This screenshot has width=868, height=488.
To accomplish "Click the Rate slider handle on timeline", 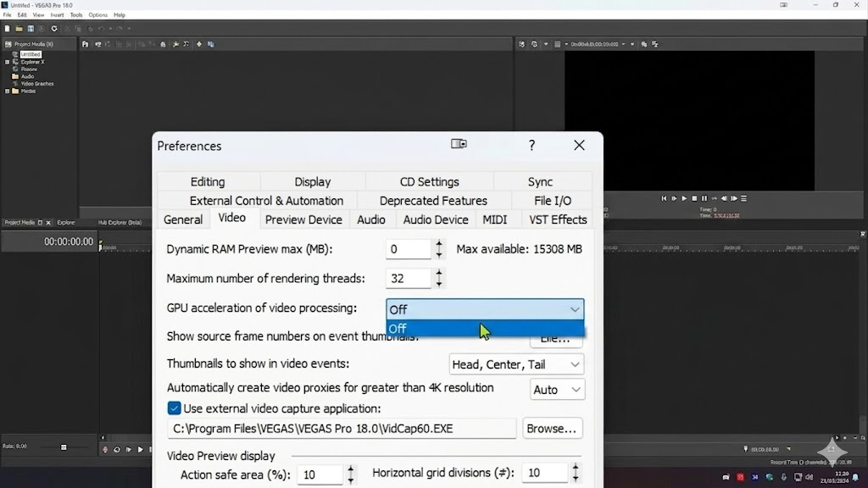I will [64, 447].
